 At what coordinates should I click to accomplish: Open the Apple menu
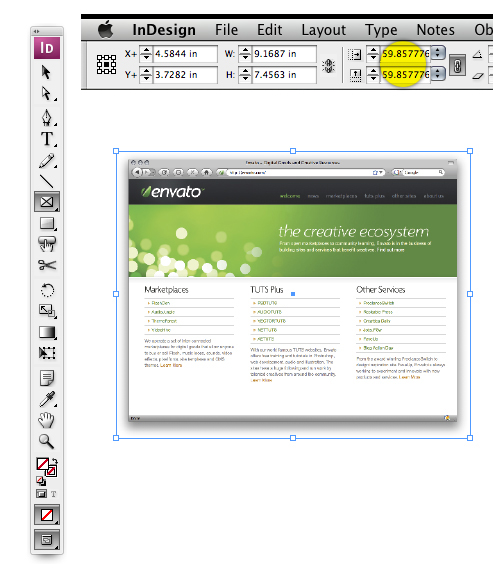(105, 30)
